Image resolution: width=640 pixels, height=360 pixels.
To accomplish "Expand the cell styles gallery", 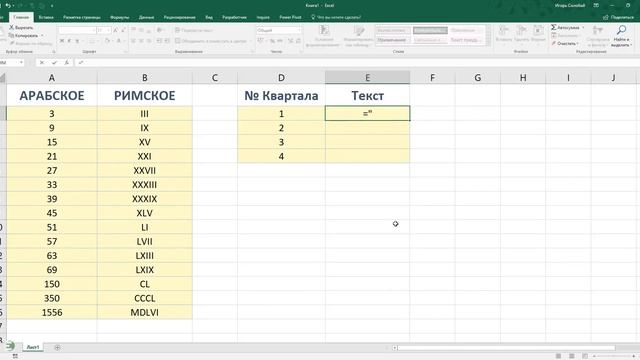I will tap(488, 42).
